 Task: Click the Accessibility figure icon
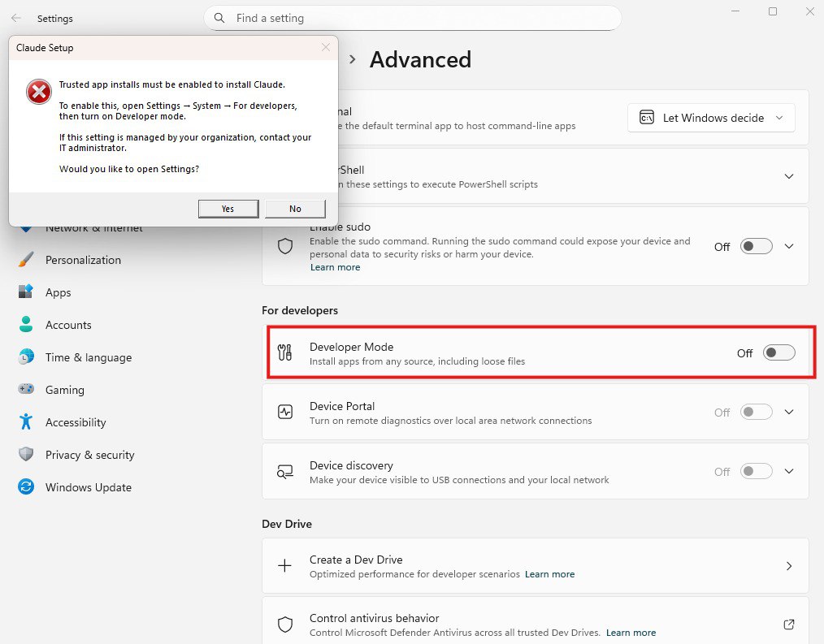(x=26, y=422)
